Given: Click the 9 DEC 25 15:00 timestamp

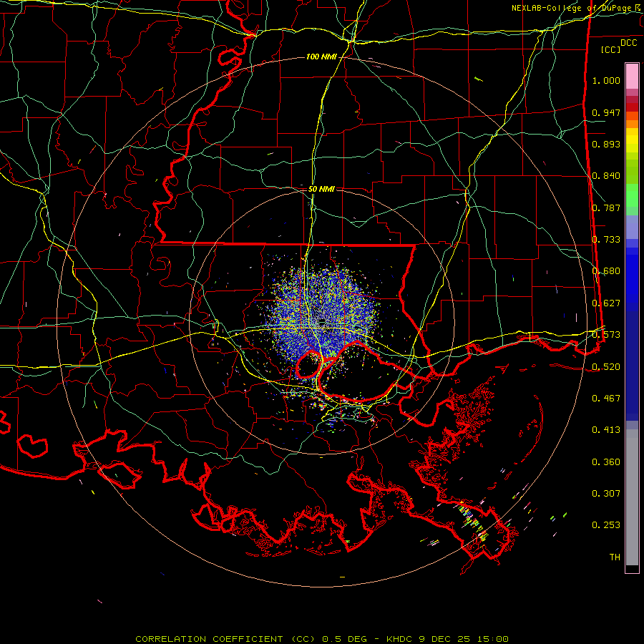Looking at the screenshot, I should pos(464,639).
